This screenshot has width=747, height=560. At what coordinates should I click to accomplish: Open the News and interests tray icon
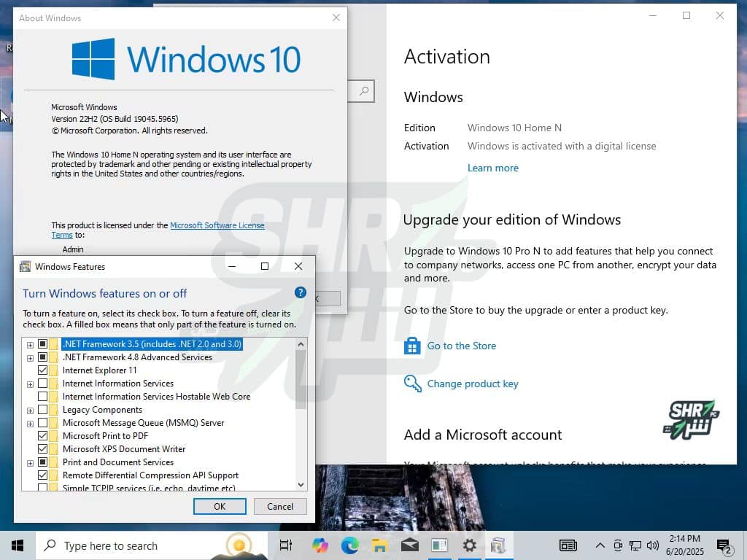coord(568,545)
